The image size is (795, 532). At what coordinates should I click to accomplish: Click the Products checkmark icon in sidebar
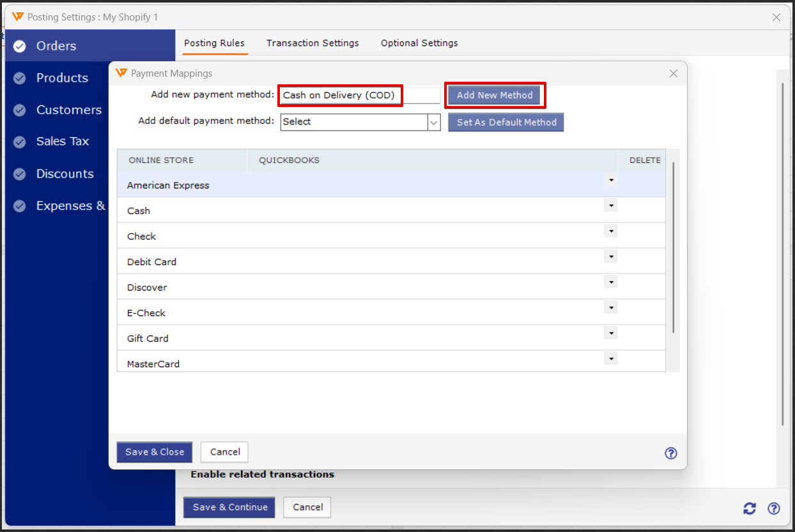(20, 78)
